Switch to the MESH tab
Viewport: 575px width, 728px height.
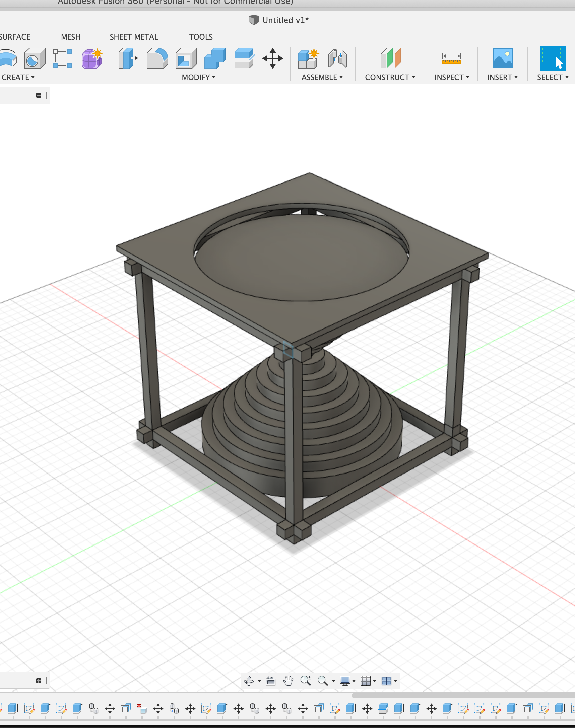tap(71, 37)
